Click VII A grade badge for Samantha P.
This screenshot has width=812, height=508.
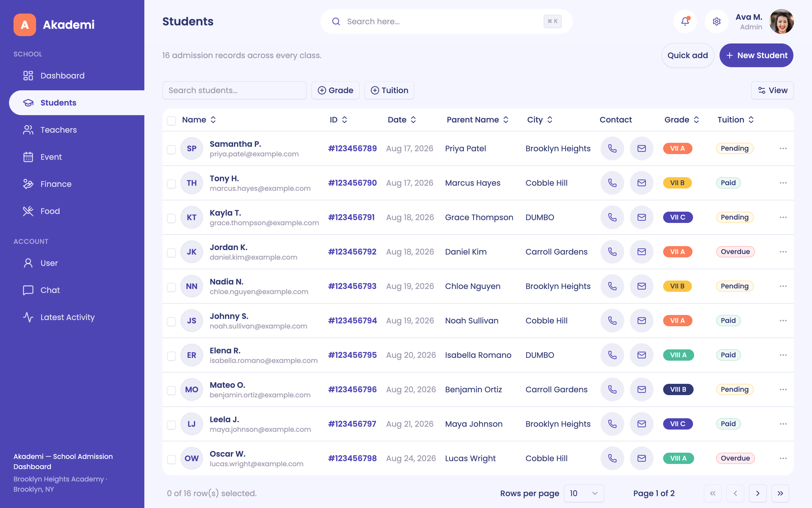678,148
